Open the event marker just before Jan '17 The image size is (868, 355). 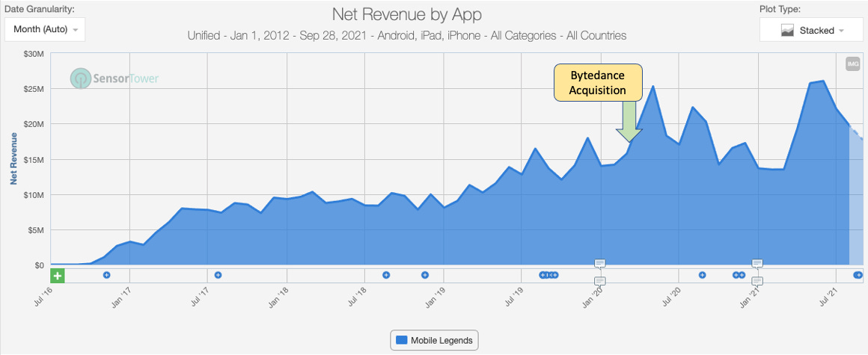[x=107, y=275]
